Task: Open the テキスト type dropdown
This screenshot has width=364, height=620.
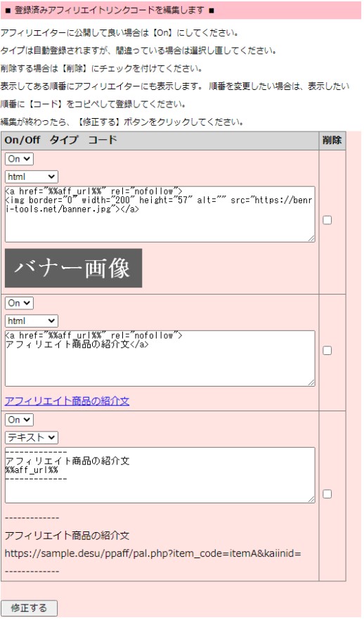Action: pos(31,438)
